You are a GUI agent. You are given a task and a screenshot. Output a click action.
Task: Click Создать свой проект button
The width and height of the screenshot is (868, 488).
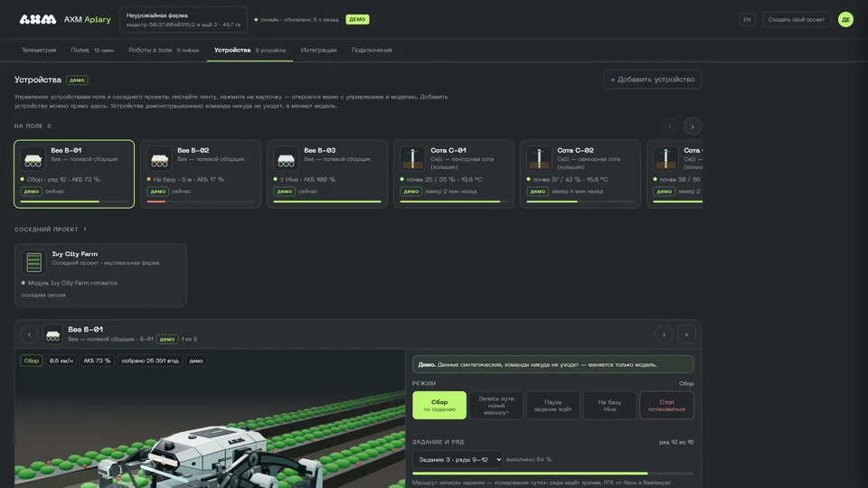click(x=796, y=19)
